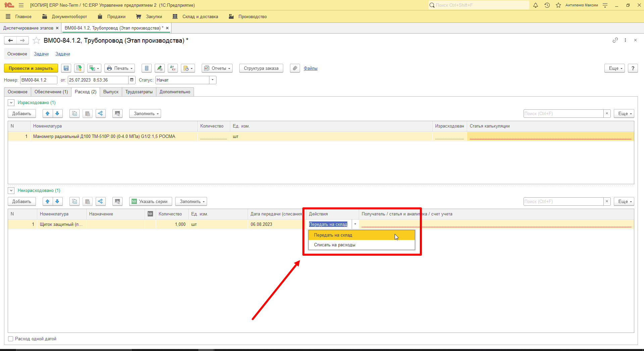Image resolution: width=644 pixels, height=351 pixels.
Task: Open the Статус dropdown
Action: pos(213,80)
